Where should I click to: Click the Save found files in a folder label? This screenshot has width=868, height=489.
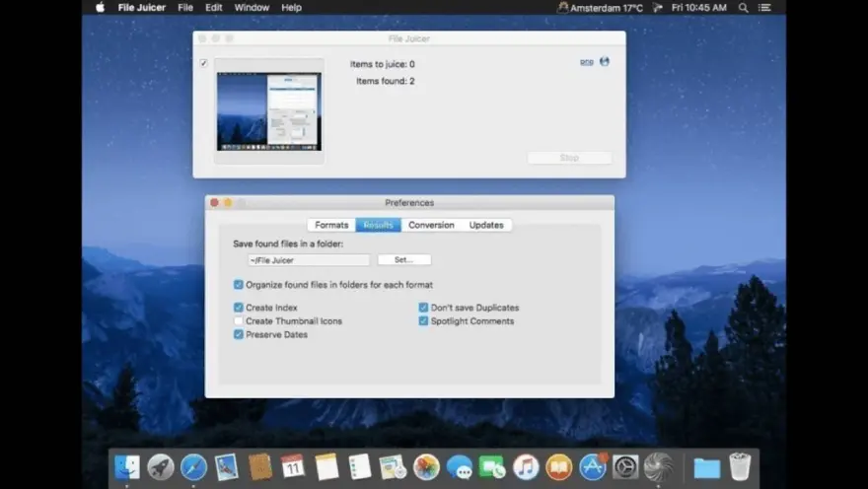pos(288,244)
